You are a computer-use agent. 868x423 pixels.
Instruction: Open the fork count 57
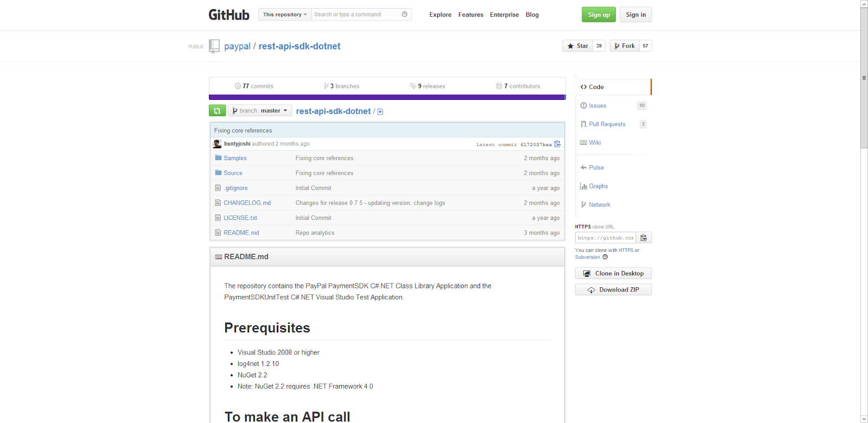click(646, 46)
